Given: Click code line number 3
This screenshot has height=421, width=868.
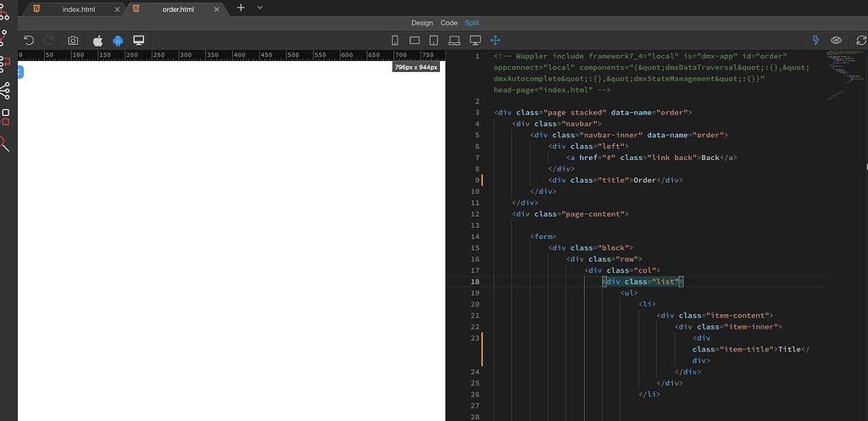Looking at the screenshot, I should [477, 113].
